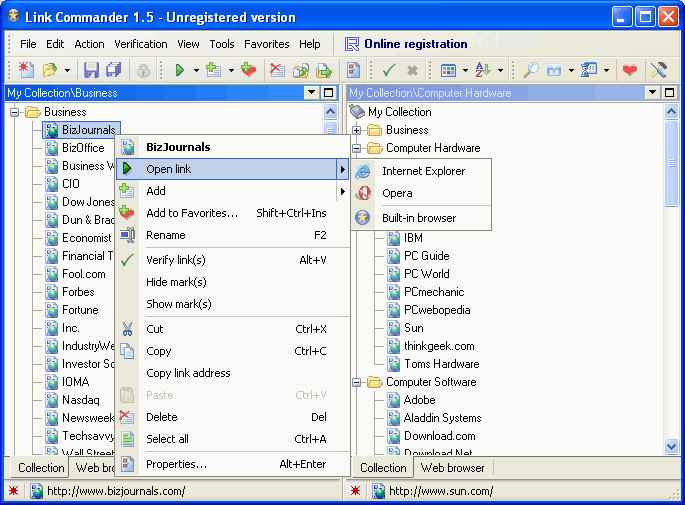Open the Favorites menu
The height and width of the screenshot is (505, 685).
(266, 44)
